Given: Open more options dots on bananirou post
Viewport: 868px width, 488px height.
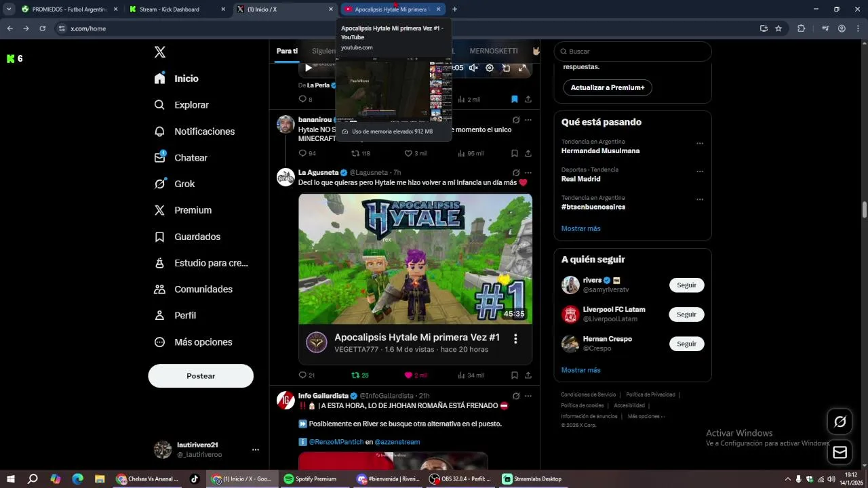Looking at the screenshot, I should pos(528,120).
